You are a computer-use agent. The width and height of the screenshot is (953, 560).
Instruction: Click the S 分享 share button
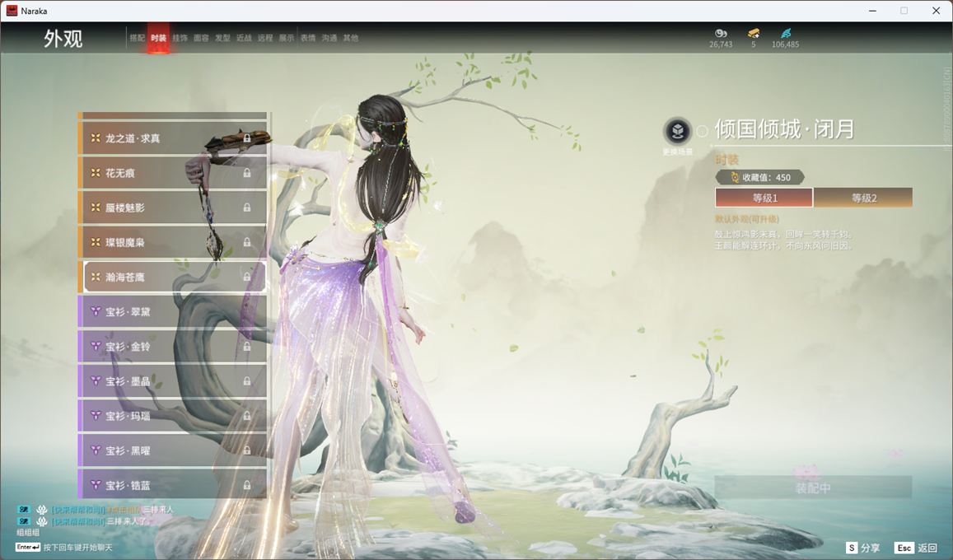point(863,548)
